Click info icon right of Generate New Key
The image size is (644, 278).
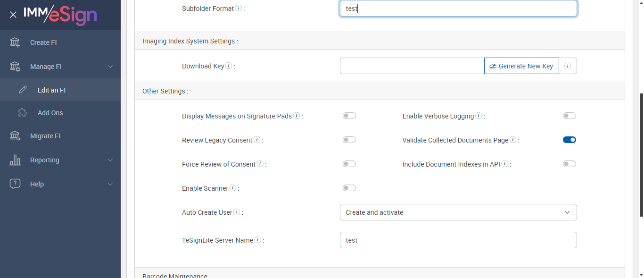[568, 66]
